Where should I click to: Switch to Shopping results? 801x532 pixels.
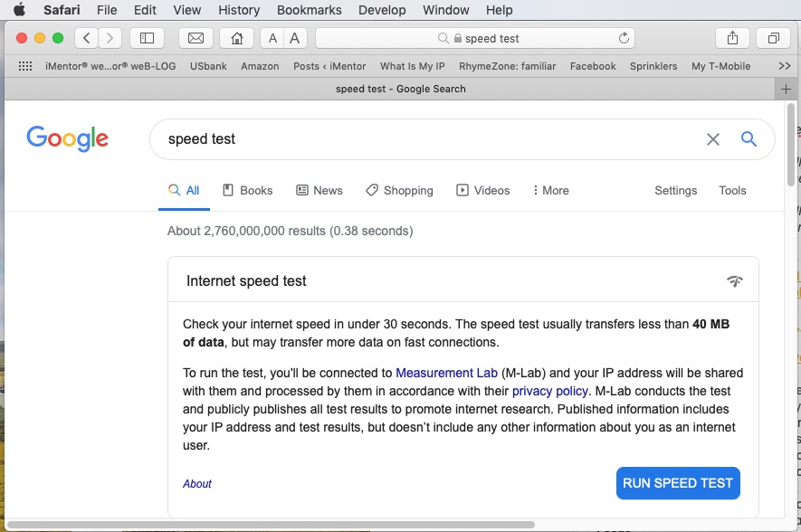(399, 190)
